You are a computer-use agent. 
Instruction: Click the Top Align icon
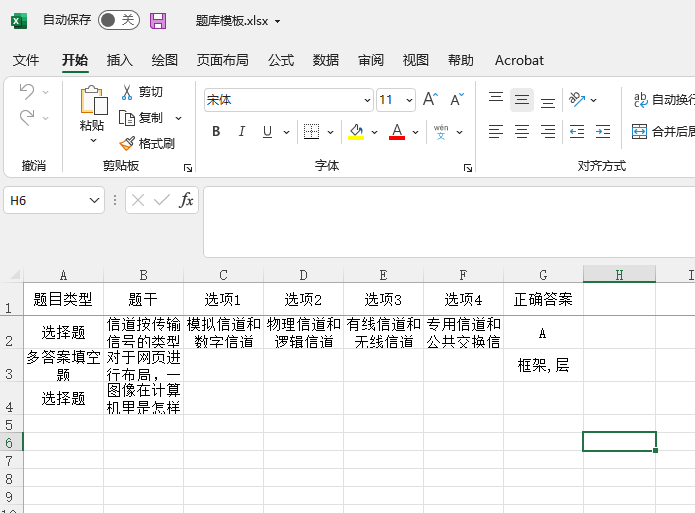point(496,98)
